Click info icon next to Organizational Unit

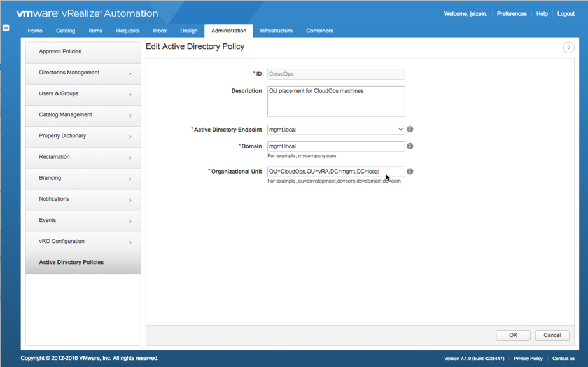coord(410,171)
